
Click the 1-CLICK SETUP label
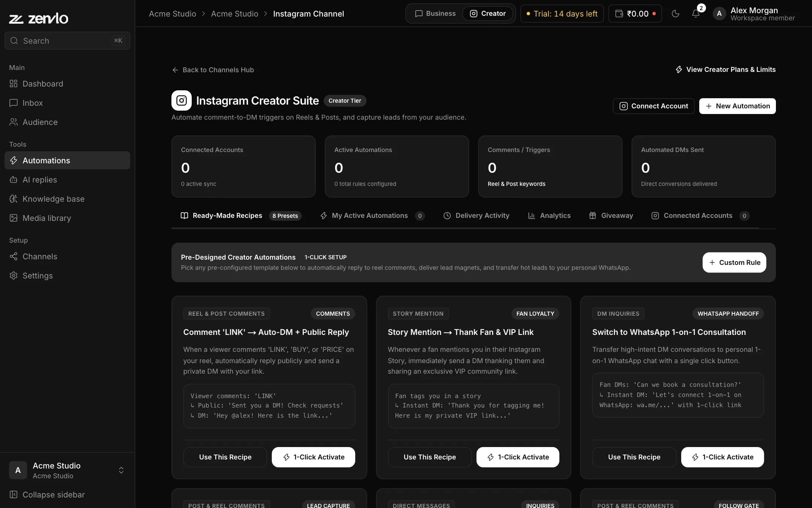pyautogui.click(x=326, y=257)
